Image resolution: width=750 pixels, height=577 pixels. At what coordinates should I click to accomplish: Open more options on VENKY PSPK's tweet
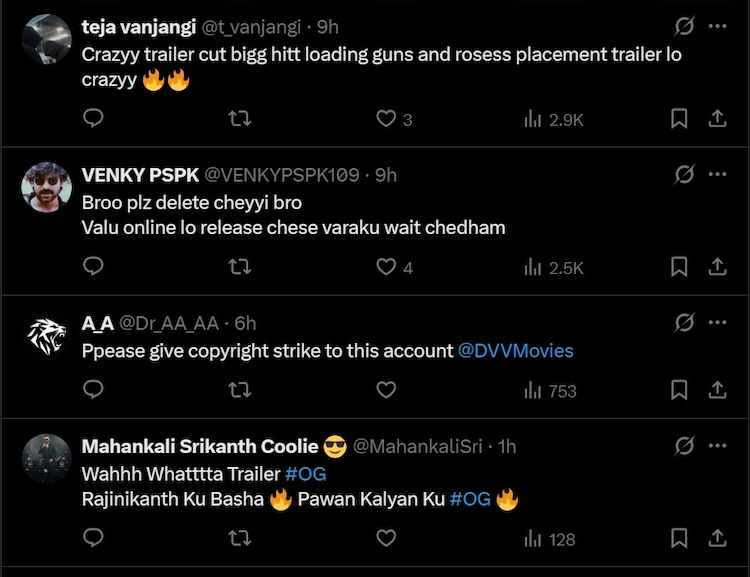tap(717, 174)
